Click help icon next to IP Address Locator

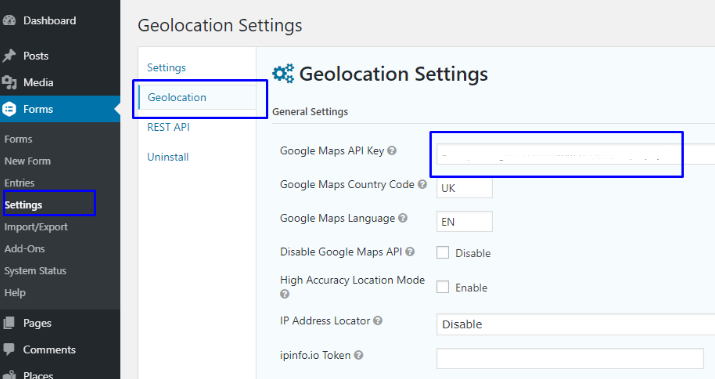tap(378, 321)
